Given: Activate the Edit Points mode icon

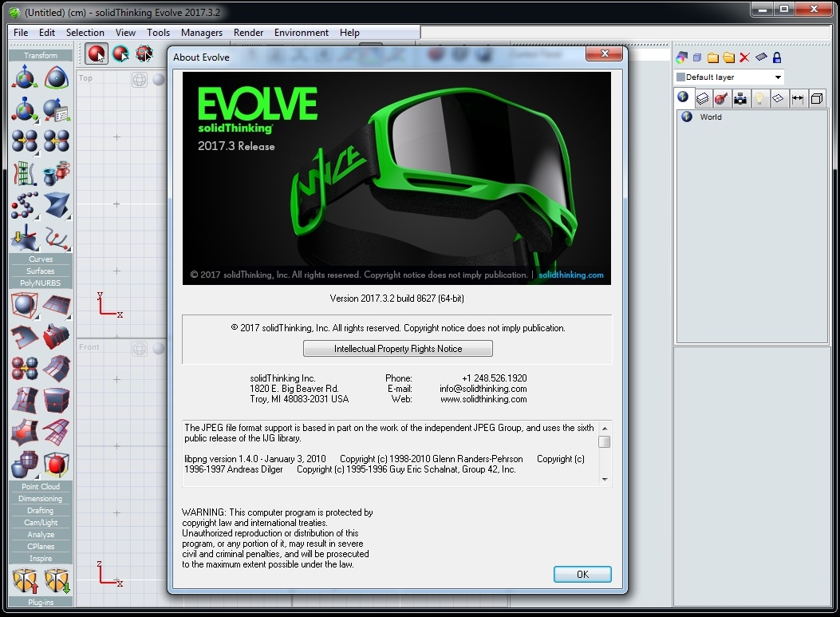Looking at the screenshot, I should click(144, 54).
